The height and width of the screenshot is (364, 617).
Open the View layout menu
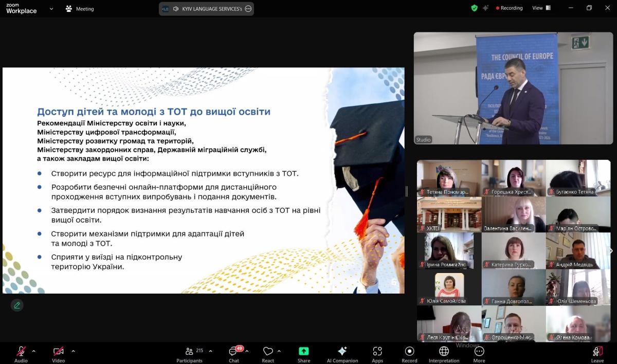pos(541,8)
